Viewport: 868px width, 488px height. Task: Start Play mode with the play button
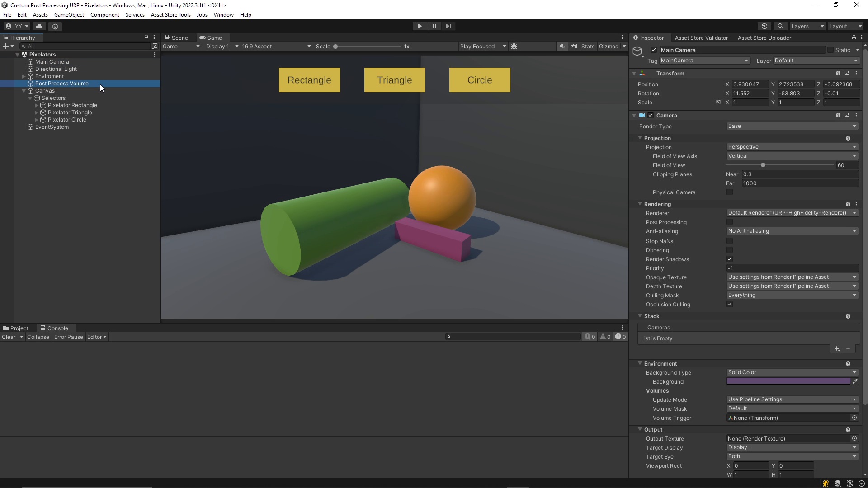click(x=420, y=26)
